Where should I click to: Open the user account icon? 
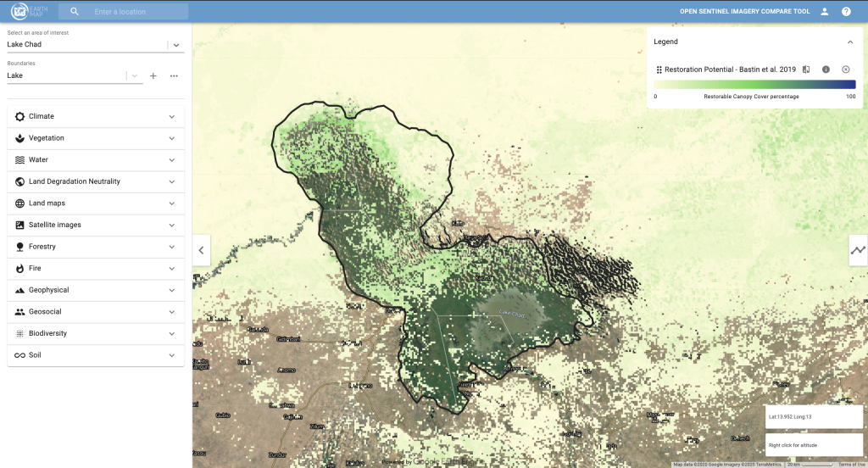click(x=824, y=12)
